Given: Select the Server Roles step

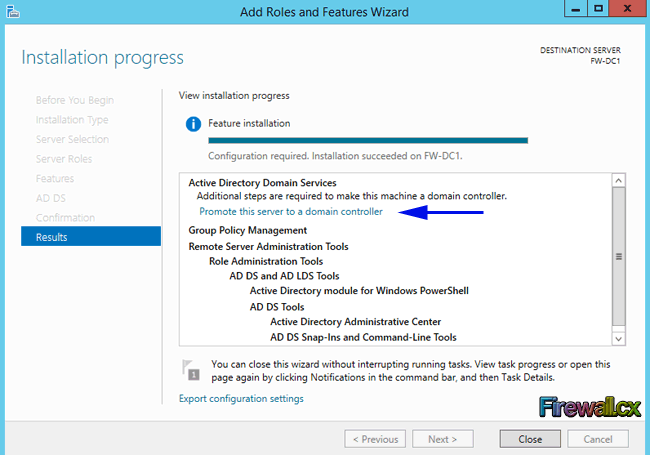Looking at the screenshot, I should 64,159.
